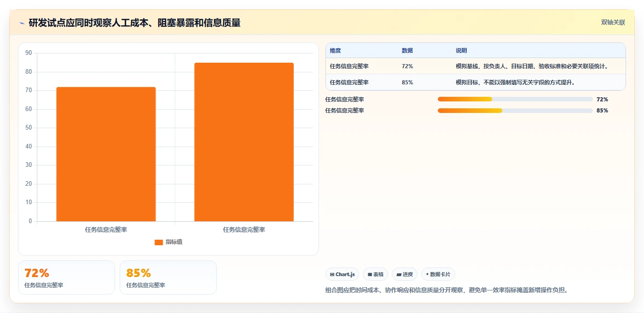Click the icon inside the Chart.js tag
This screenshot has width=644, height=313.
point(332,274)
